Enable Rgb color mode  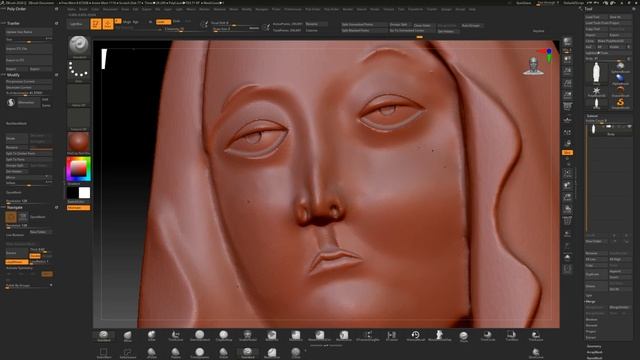click(x=136, y=22)
